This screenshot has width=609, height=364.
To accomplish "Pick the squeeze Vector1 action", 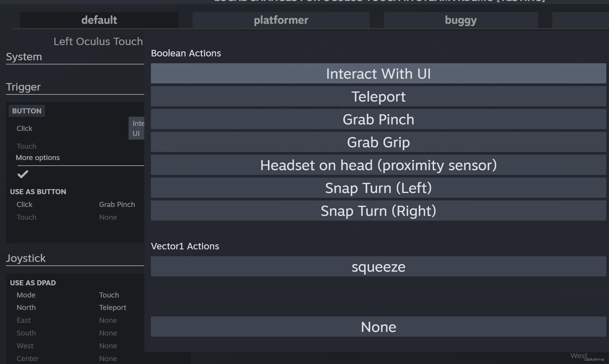I will [378, 267].
